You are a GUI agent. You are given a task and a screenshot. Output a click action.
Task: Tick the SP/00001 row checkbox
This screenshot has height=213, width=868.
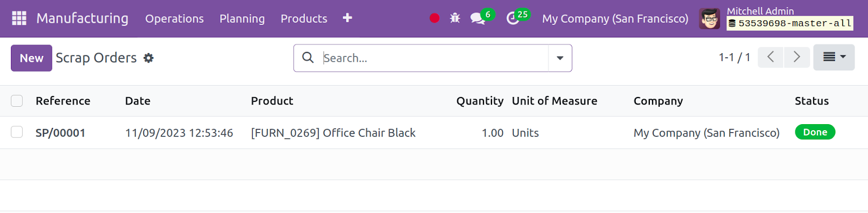pyautogui.click(x=17, y=132)
